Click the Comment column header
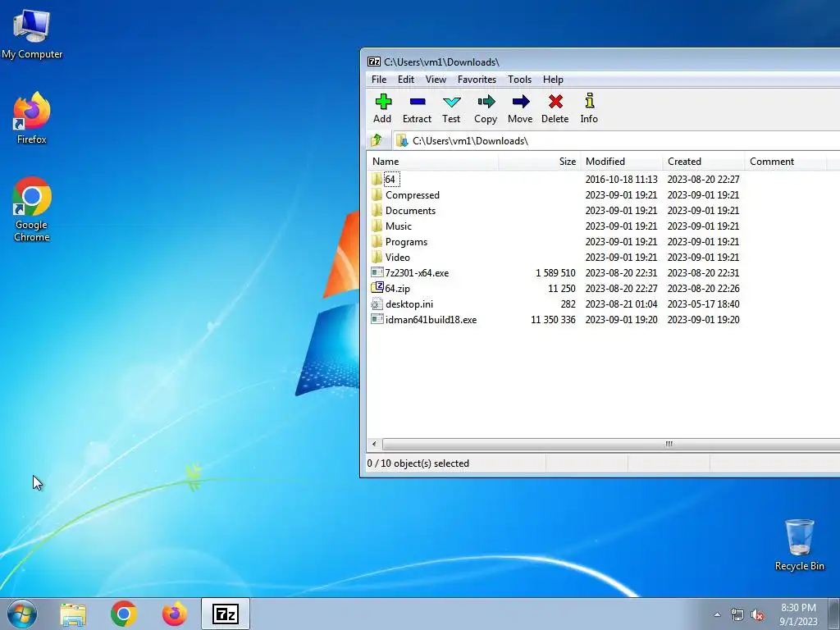The height and width of the screenshot is (630, 840). [x=785, y=162]
